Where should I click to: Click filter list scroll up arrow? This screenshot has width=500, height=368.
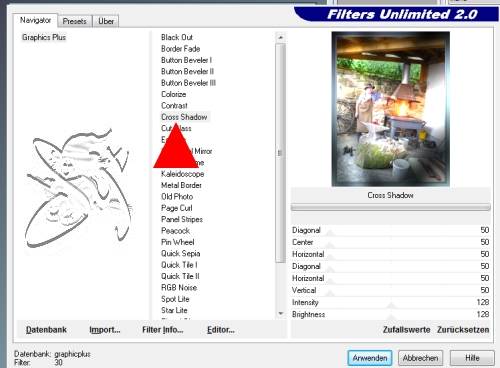point(281,37)
